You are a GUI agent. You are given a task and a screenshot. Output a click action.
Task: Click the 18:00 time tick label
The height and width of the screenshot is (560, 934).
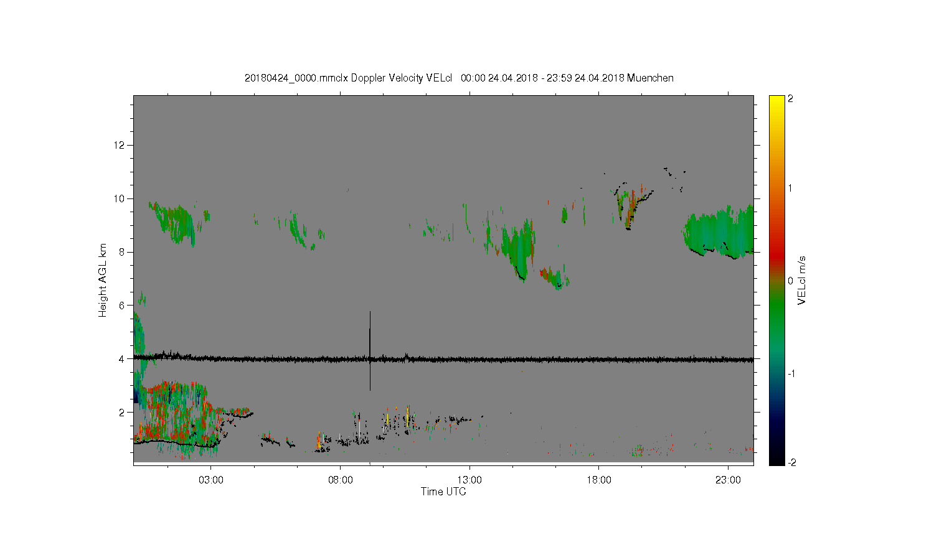tap(599, 480)
